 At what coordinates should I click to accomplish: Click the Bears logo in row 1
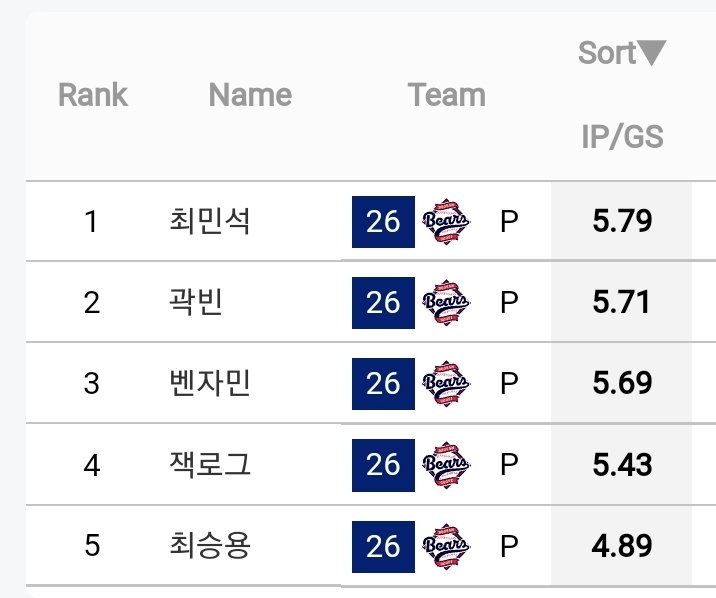click(x=446, y=222)
